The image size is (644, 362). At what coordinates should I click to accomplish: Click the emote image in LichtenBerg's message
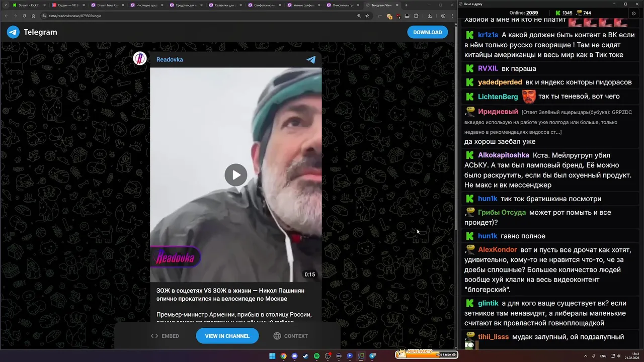tap(529, 96)
